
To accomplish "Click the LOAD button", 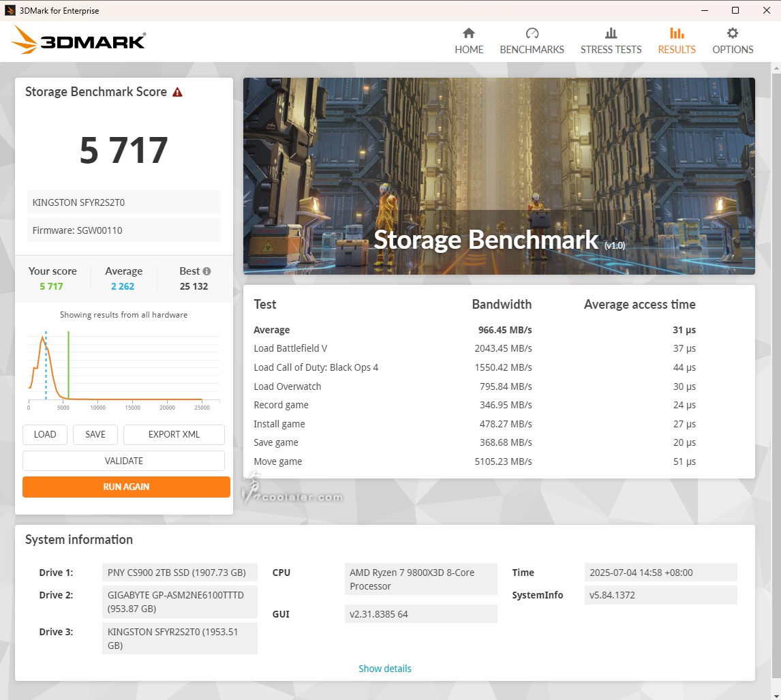I will pyautogui.click(x=45, y=434).
